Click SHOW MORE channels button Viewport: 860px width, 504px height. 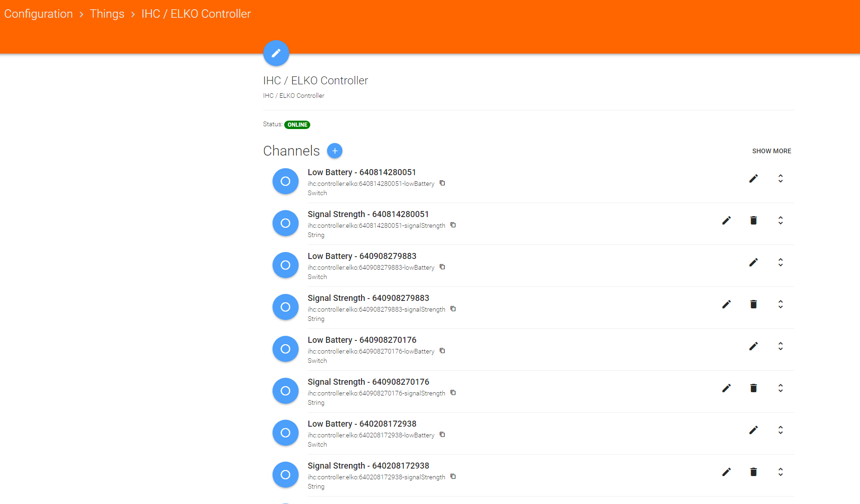coord(771,151)
